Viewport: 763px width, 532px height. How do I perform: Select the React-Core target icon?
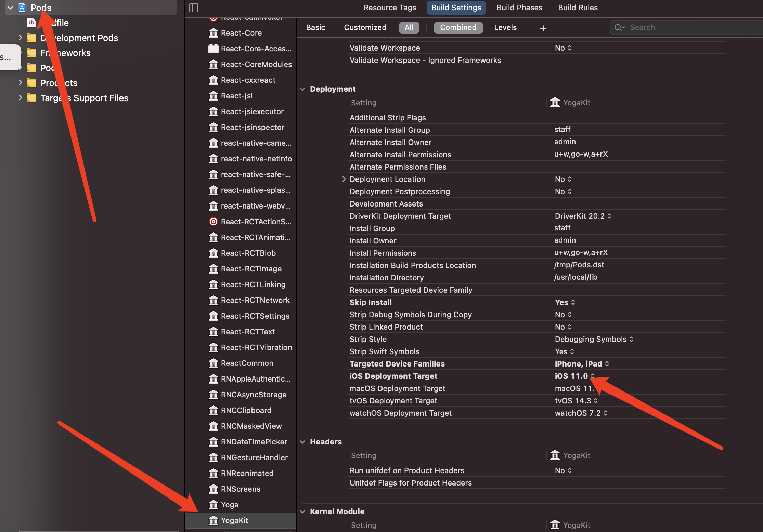tap(214, 33)
